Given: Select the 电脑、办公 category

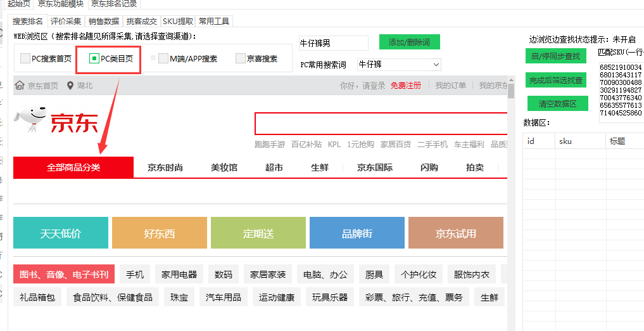Looking at the screenshot, I should [x=325, y=275].
